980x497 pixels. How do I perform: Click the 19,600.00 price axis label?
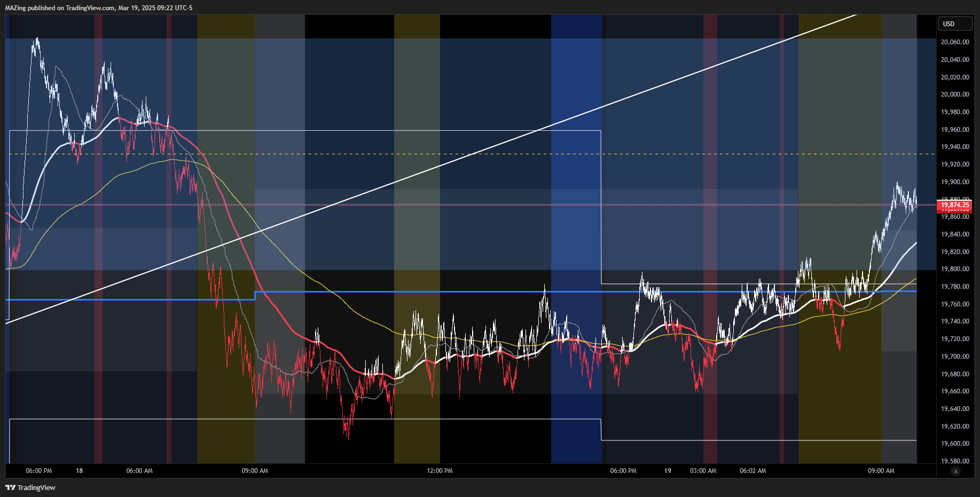click(x=955, y=444)
